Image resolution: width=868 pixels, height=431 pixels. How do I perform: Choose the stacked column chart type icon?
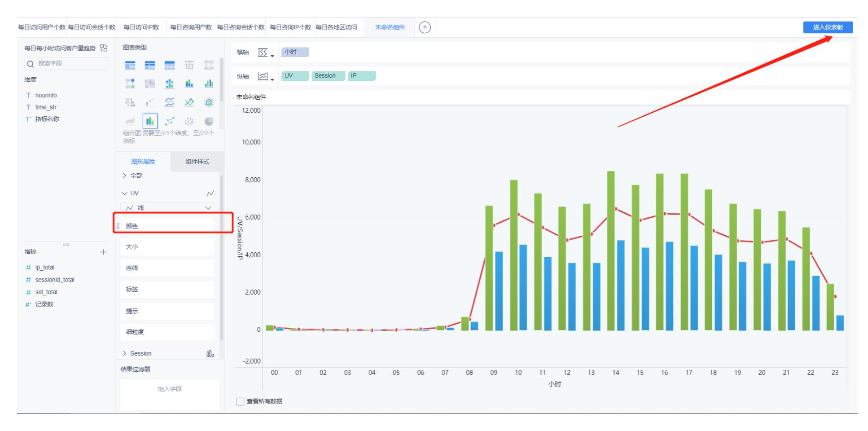[189, 84]
